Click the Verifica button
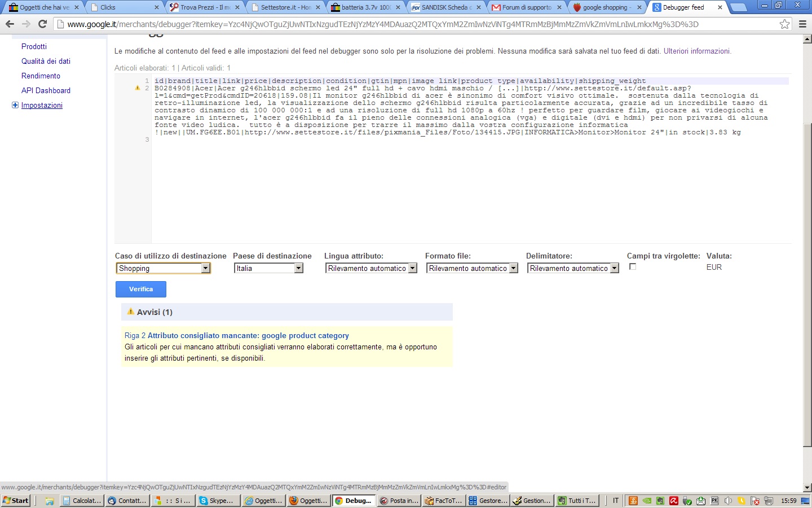The image size is (812, 508). pyautogui.click(x=141, y=289)
